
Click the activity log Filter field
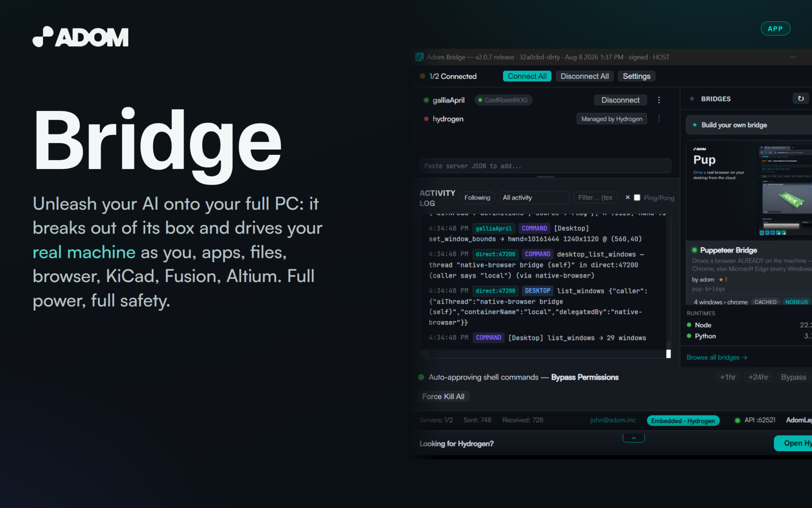[x=596, y=198]
